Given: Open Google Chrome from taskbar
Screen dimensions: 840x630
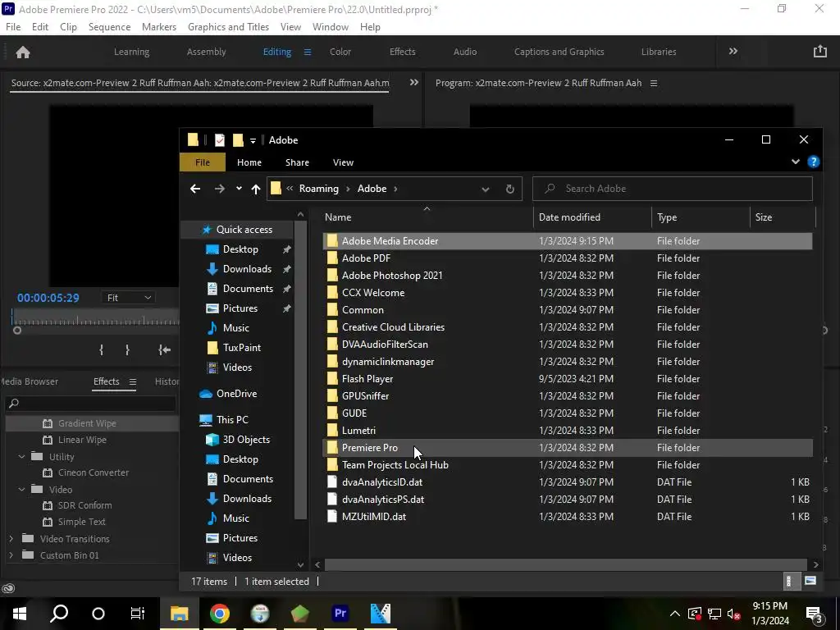Looking at the screenshot, I should 220,614.
